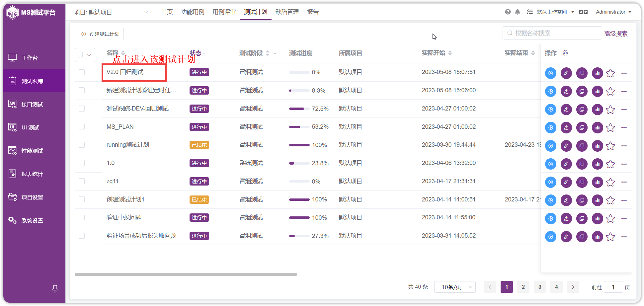Open more actions for plan 1.0
The width and height of the screenshot is (644, 306).
(624, 164)
